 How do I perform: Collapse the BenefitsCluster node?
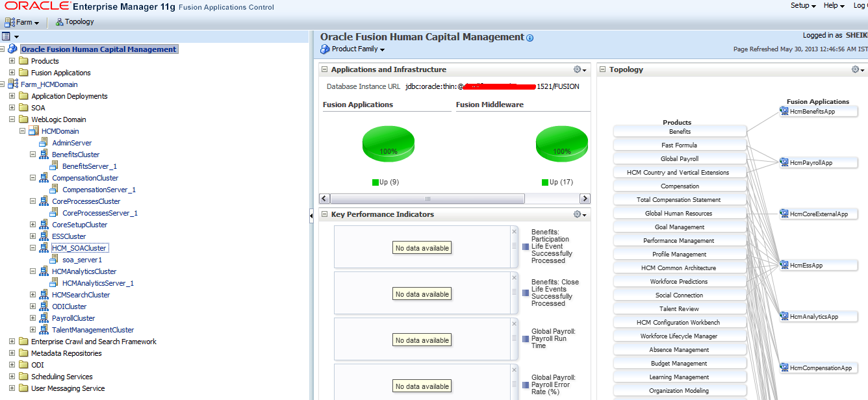(x=32, y=155)
